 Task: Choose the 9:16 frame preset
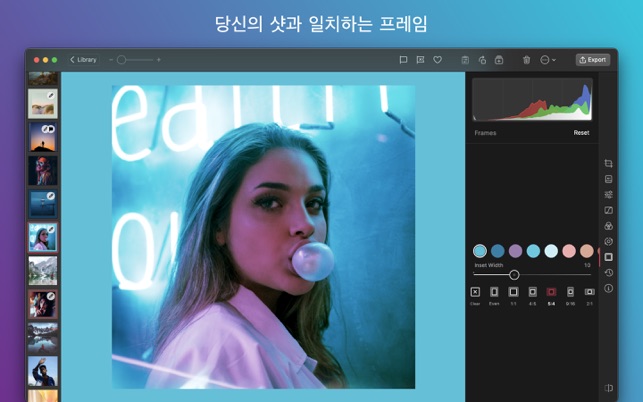(x=570, y=296)
